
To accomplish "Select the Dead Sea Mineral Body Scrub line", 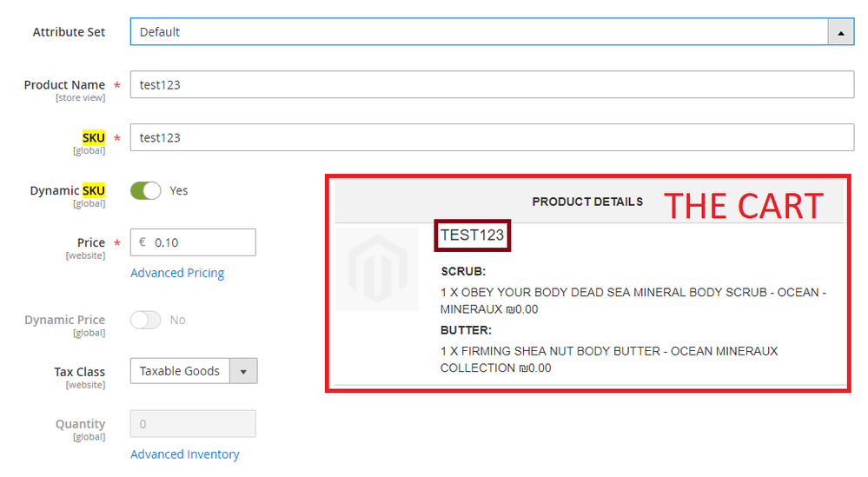I will 633,300.
